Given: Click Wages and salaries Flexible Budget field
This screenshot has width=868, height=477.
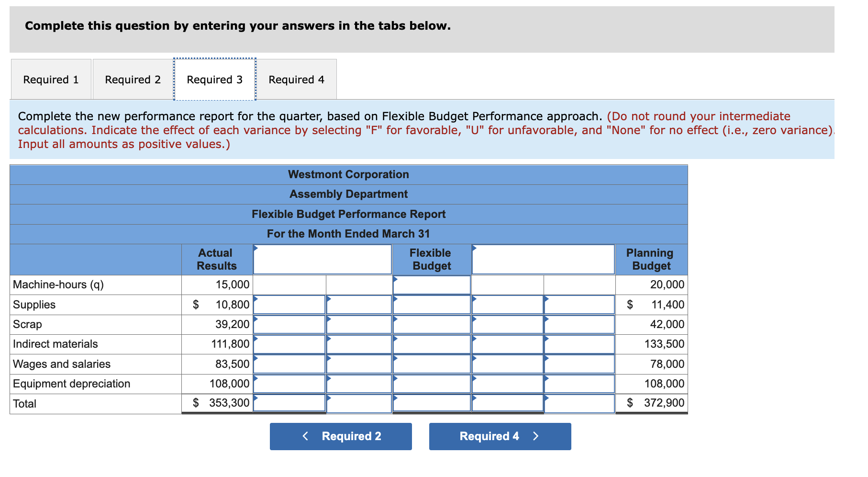Looking at the screenshot, I should pos(432,364).
